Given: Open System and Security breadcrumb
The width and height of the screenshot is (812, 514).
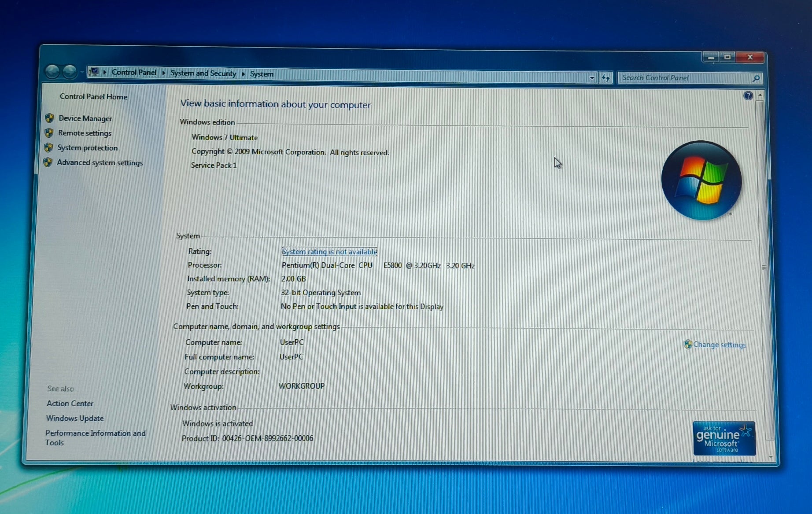Looking at the screenshot, I should point(203,73).
